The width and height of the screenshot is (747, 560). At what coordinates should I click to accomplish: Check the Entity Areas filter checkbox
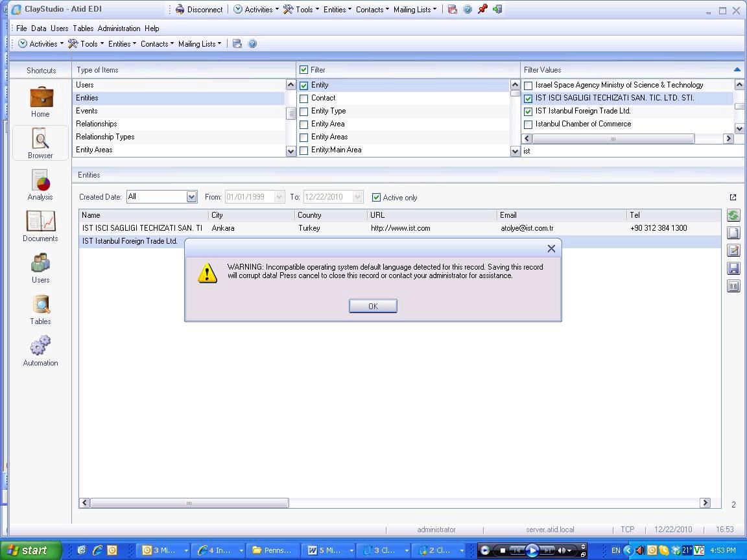coord(303,137)
